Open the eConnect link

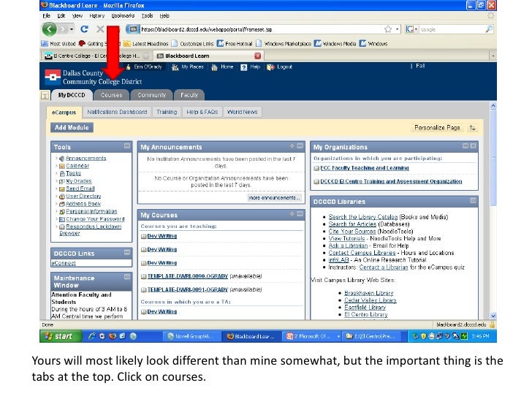pyautogui.click(x=64, y=263)
